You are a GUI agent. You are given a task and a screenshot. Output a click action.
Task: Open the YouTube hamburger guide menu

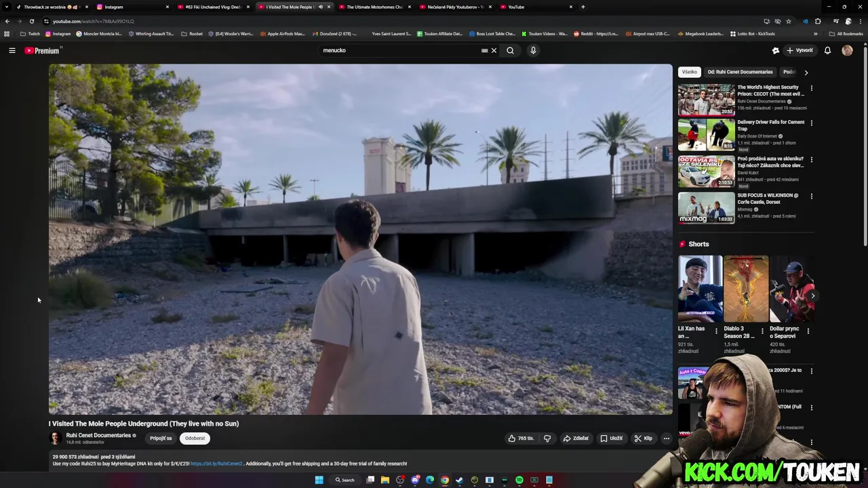coord(12,50)
